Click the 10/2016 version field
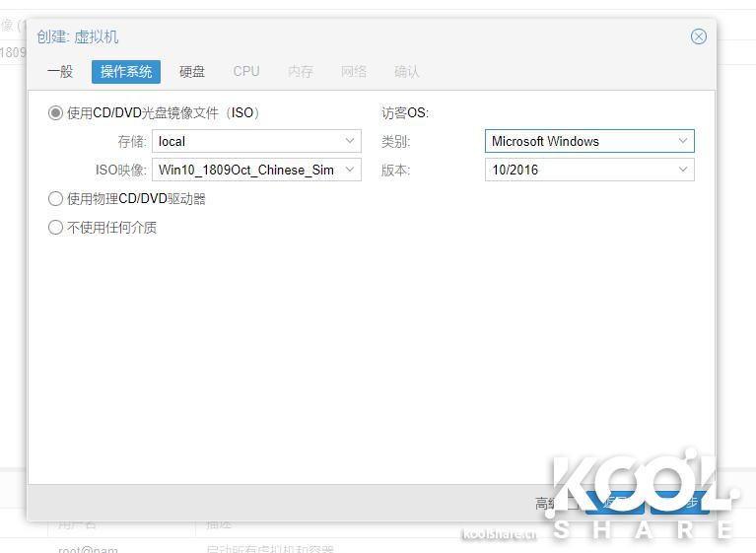Viewport: 756px width, 553px height. point(589,170)
